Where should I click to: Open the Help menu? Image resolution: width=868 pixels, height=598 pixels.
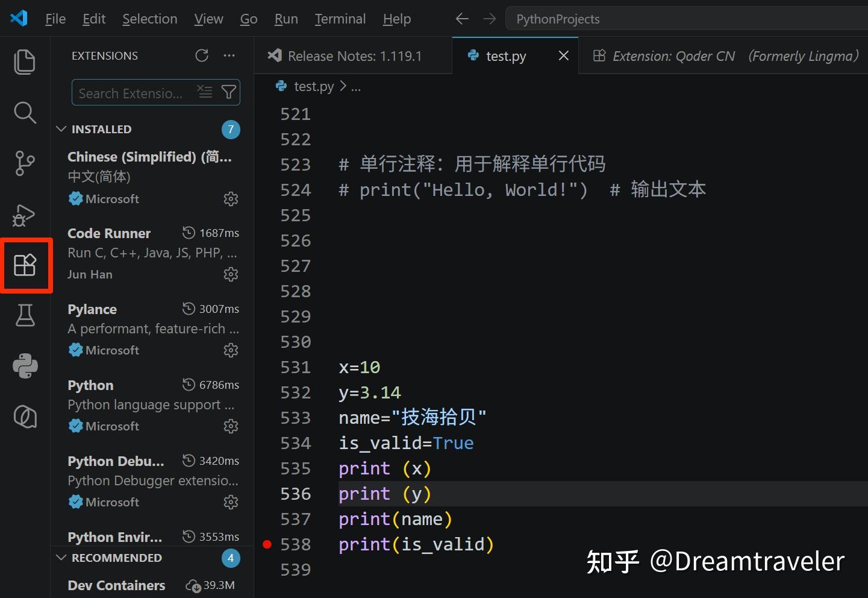[397, 19]
